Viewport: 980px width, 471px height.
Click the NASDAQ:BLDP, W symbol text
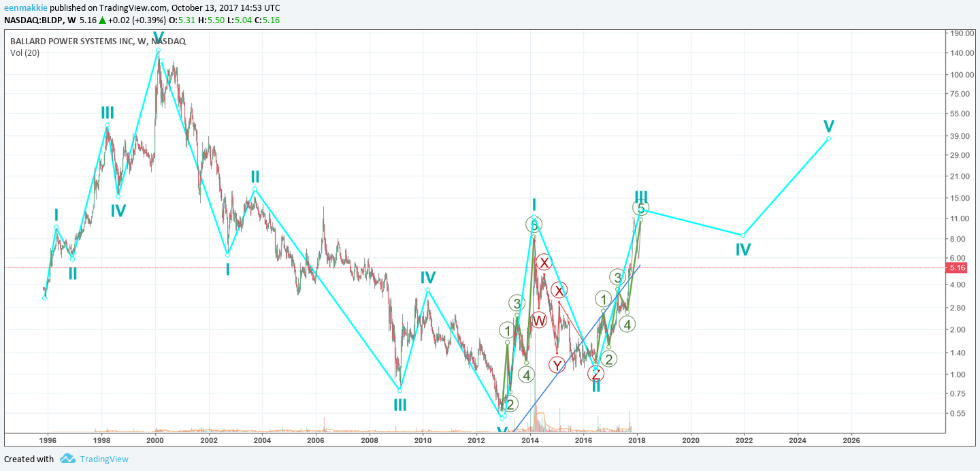click(39, 20)
